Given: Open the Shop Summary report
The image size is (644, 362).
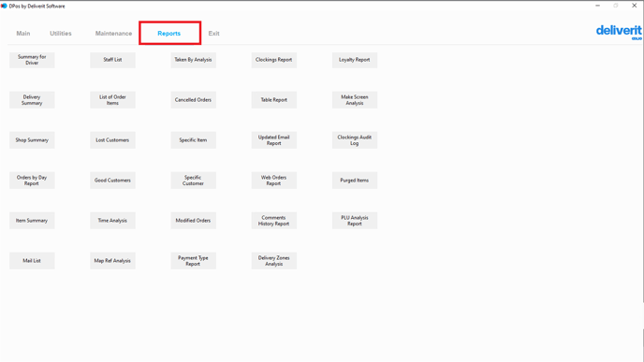Looking at the screenshot, I should pos(32,140).
